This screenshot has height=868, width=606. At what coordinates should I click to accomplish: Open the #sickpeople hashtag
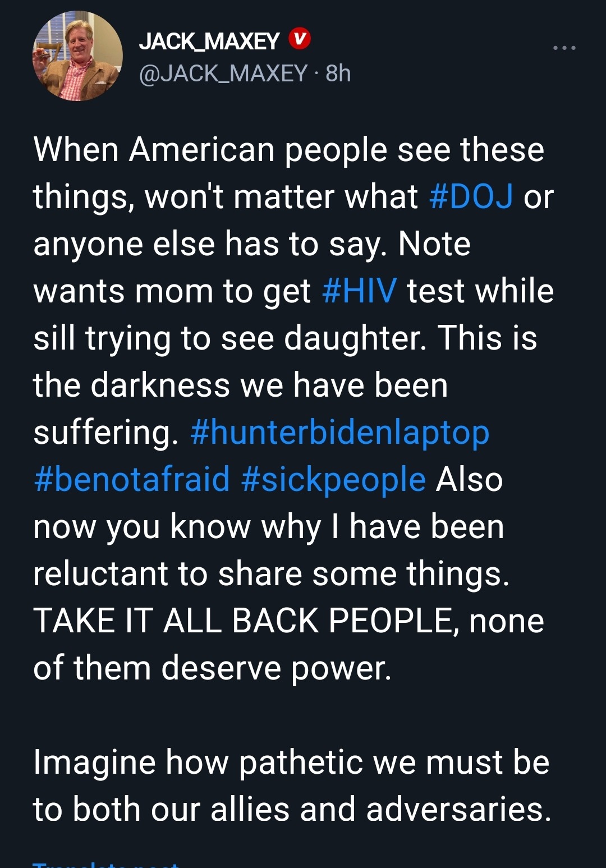pyautogui.click(x=333, y=480)
